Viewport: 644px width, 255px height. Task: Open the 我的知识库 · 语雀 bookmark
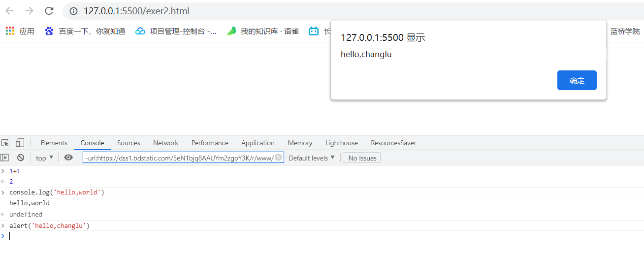[263, 31]
